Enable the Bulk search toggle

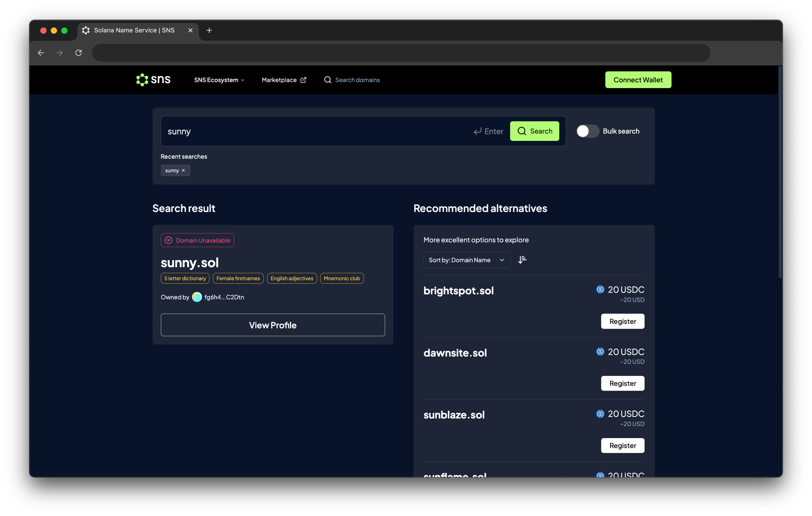click(x=588, y=131)
